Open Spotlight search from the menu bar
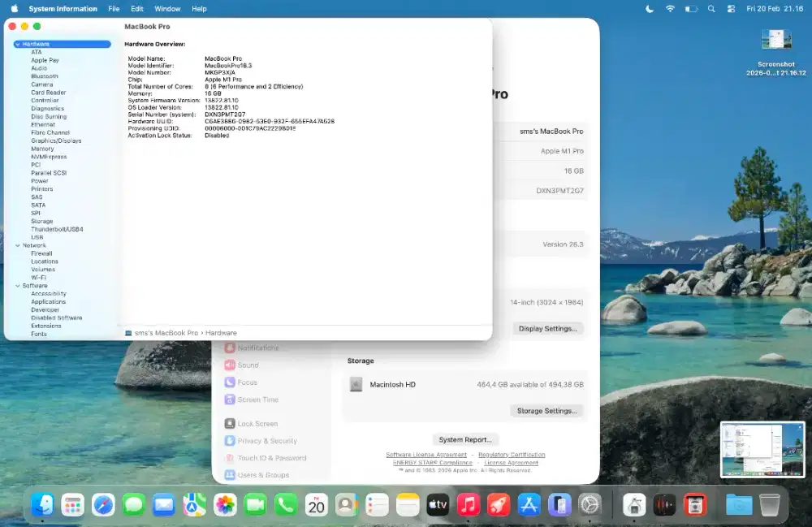The height and width of the screenshot is (527, 812). (711, 9)
